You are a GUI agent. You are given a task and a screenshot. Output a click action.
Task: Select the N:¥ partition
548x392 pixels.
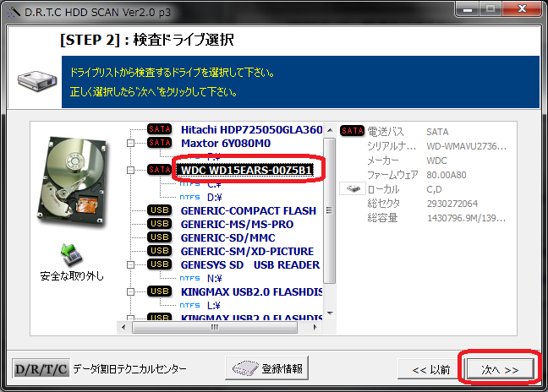(x=215, y=279)
